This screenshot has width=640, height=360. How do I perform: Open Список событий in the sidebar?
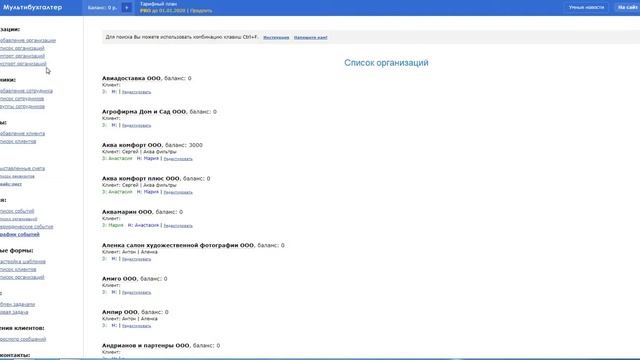pos(17,211)
